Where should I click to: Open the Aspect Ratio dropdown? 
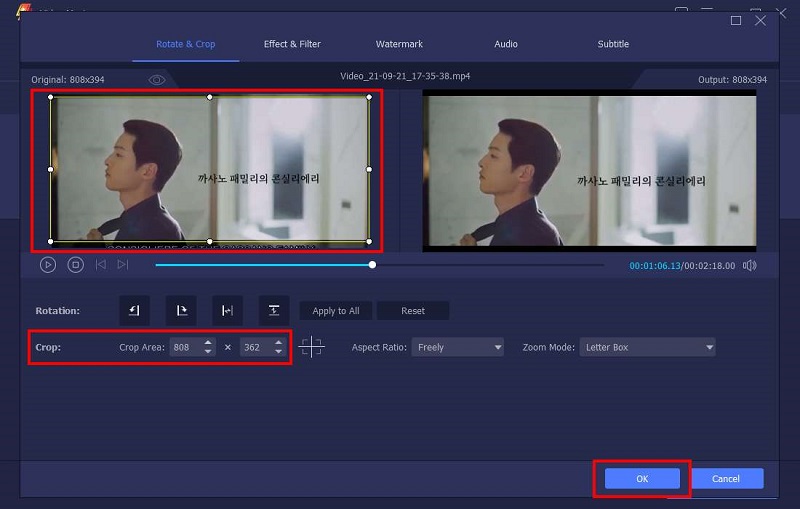(458, 347)
